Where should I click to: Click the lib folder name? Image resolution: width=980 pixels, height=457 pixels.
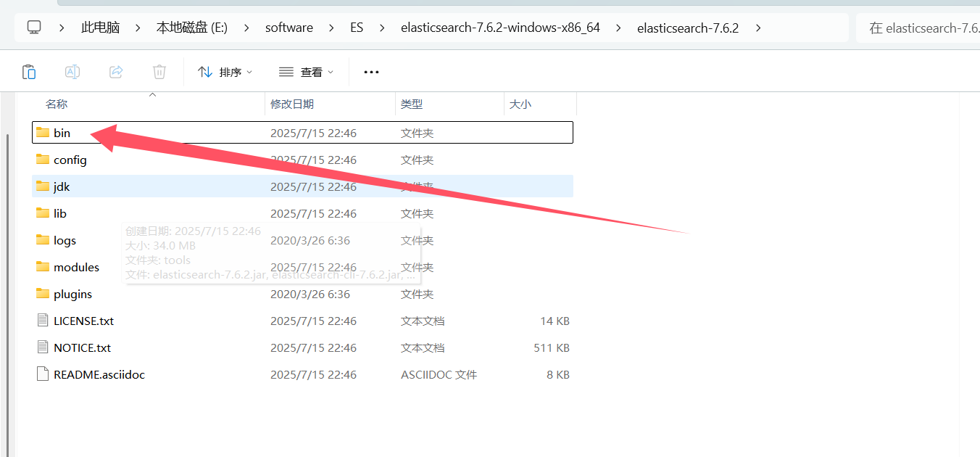click(x=60, y=213)
